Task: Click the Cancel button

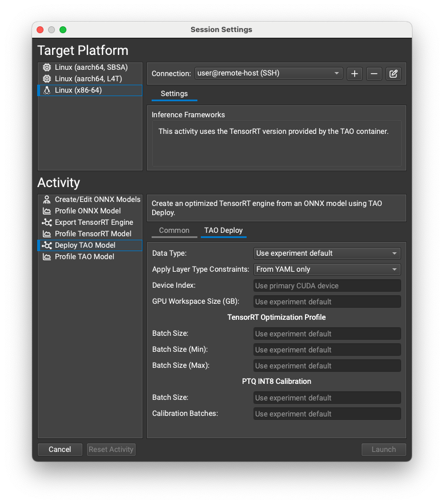Action: tap(60, 449)
